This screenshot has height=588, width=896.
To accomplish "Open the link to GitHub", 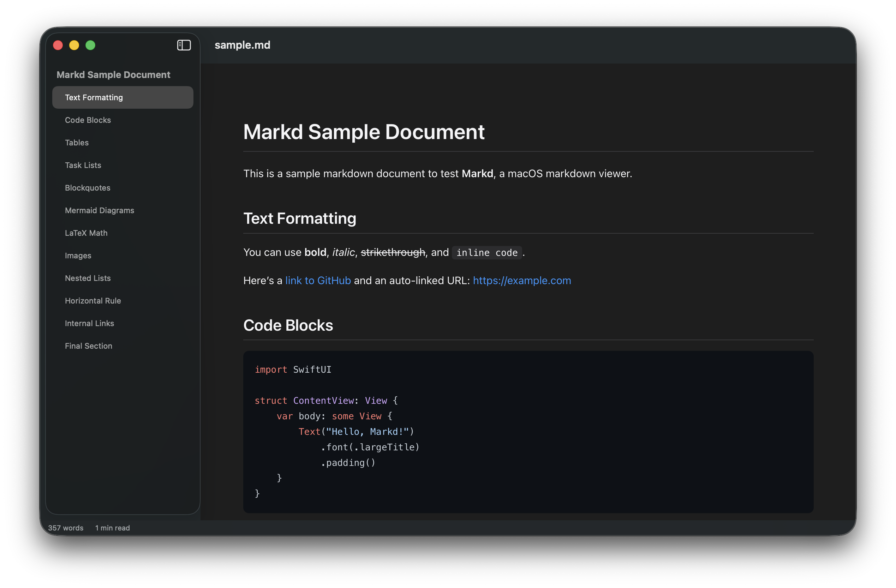I will pyautogui.click(x=318, y=281).
